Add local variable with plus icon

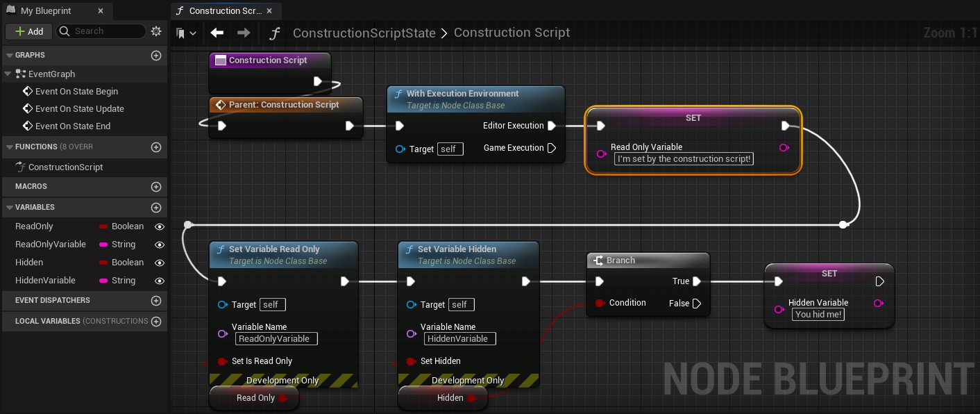156,322
